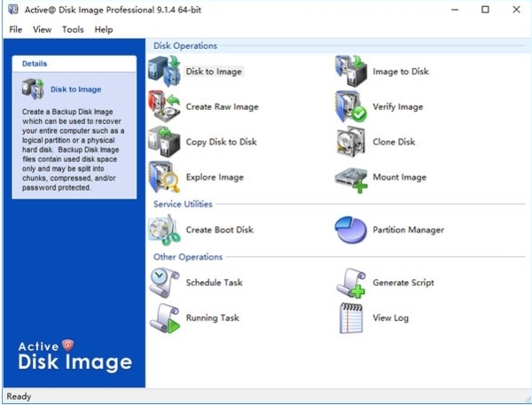Click Disk to Image title in Details panel

click(76, 90)
